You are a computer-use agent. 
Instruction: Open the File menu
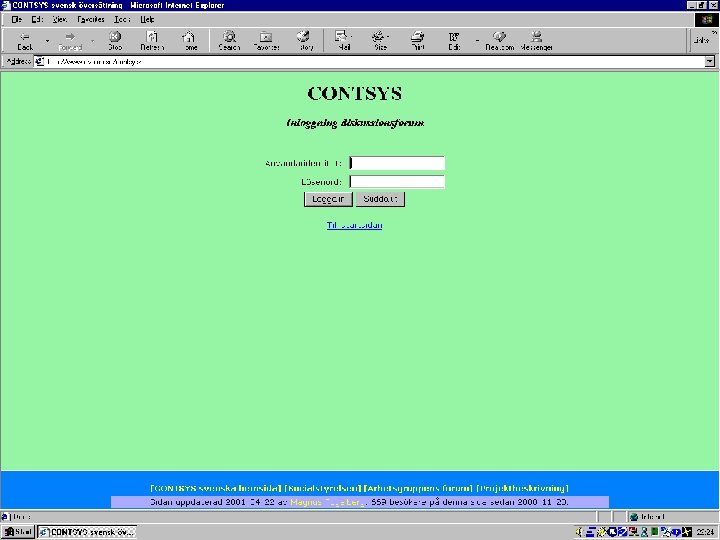pos(17,19)
